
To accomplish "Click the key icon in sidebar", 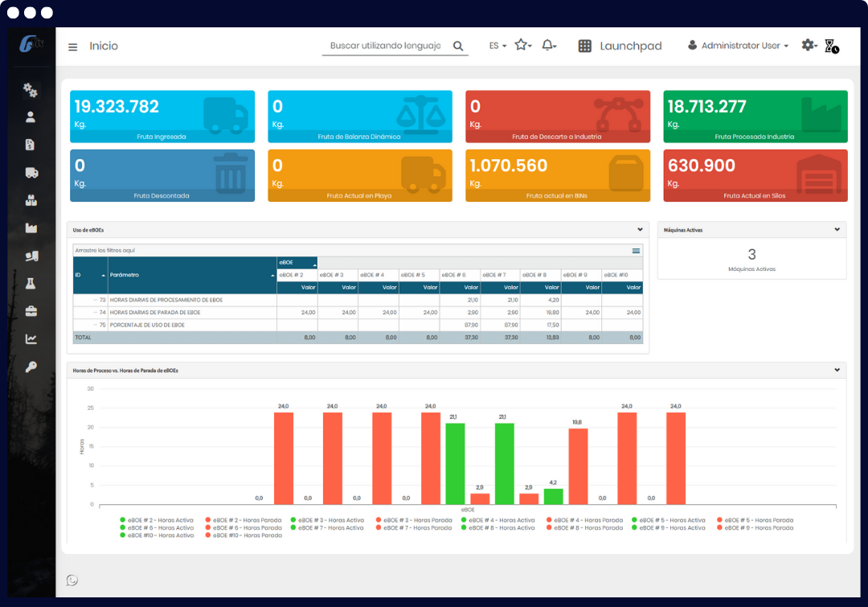I will [x=31, y=367].
